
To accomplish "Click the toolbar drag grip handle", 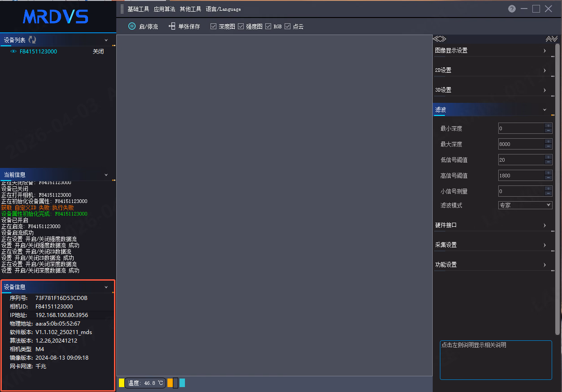I will click(x=122, y=9).
